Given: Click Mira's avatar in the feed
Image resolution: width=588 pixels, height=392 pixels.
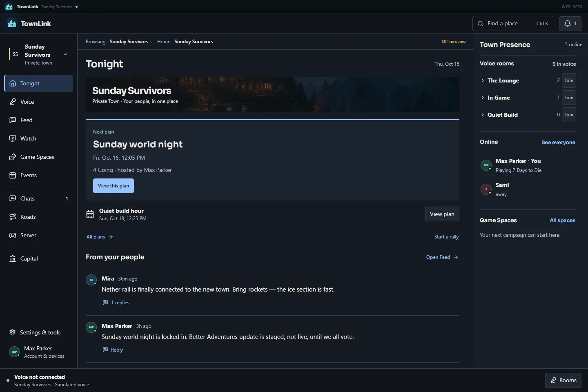Looking at the screenshot, I should [91, 280].
